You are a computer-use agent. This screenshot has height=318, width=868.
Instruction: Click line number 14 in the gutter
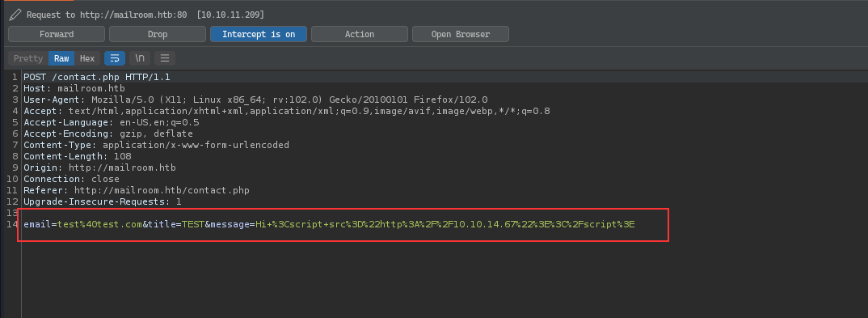pyautogui.click(x=13, y=224)
